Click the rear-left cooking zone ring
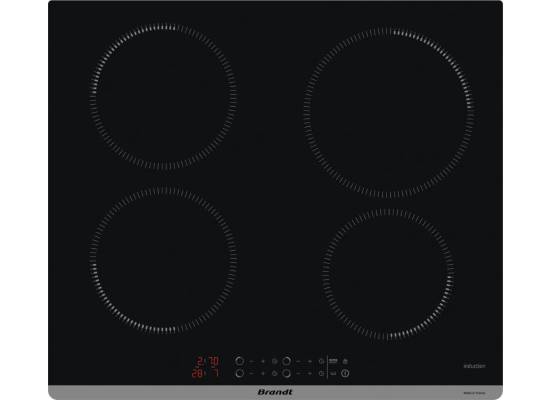Viewport: 550px width, 400px height. [x=163, y=96]
